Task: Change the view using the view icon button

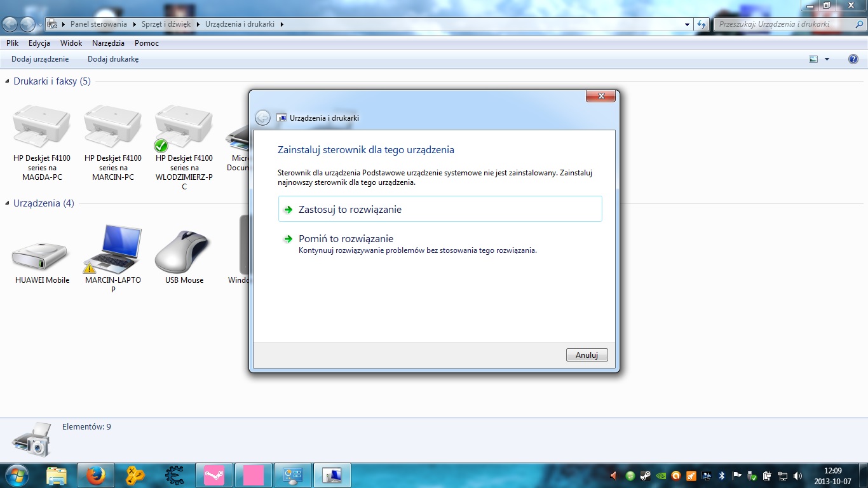Action: pos(813,59)
